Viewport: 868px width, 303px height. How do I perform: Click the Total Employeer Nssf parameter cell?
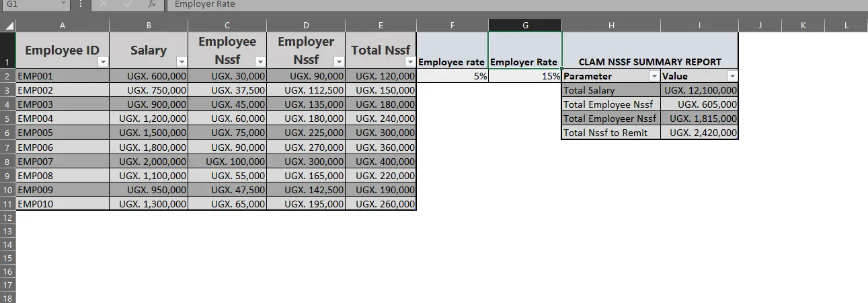pyautogui.click(x=611, y=119)
